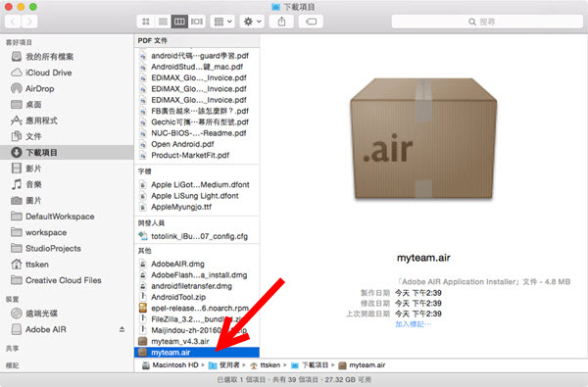Select androidfiletransfer.dmg file

coord(197,286)
